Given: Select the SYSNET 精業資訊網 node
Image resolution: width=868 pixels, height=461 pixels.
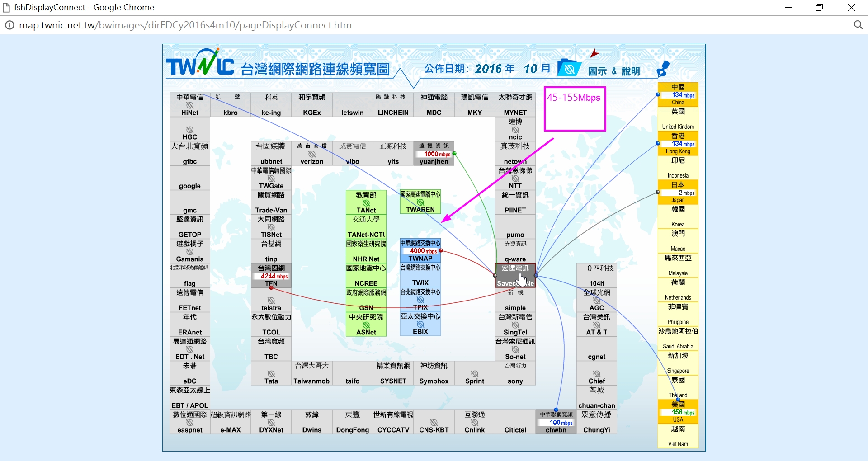Looking at the screenshot, I should click(393, 373).
